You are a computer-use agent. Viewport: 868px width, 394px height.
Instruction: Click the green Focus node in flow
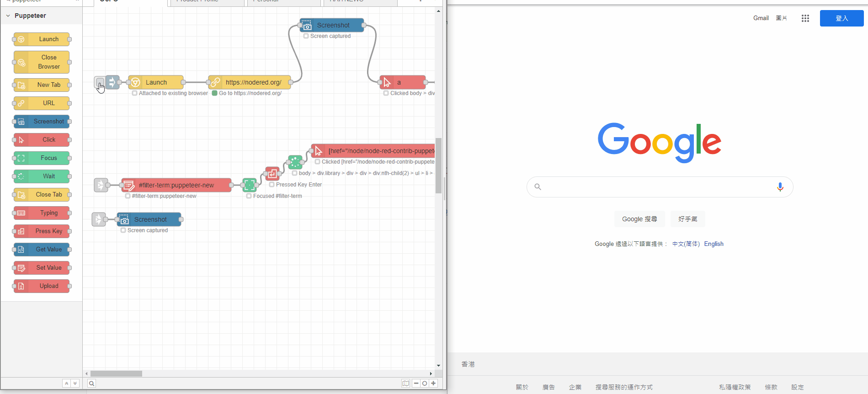click(250, 185)
